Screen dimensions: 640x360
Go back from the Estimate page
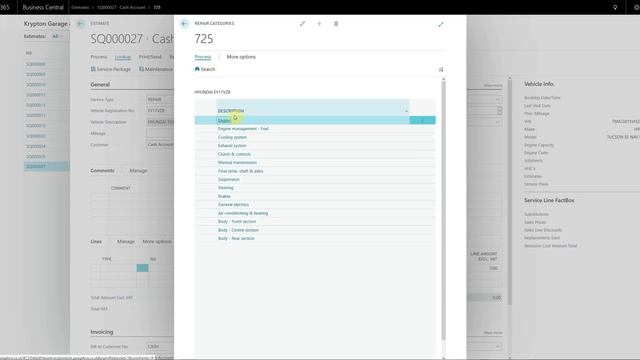(x=80, y=24)
